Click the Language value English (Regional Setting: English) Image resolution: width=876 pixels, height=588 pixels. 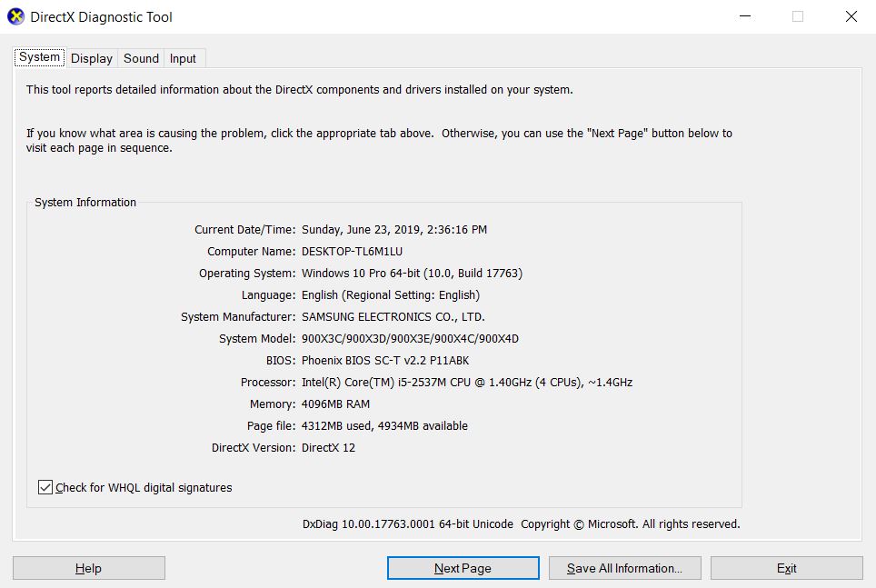click(x=391, y=295)
